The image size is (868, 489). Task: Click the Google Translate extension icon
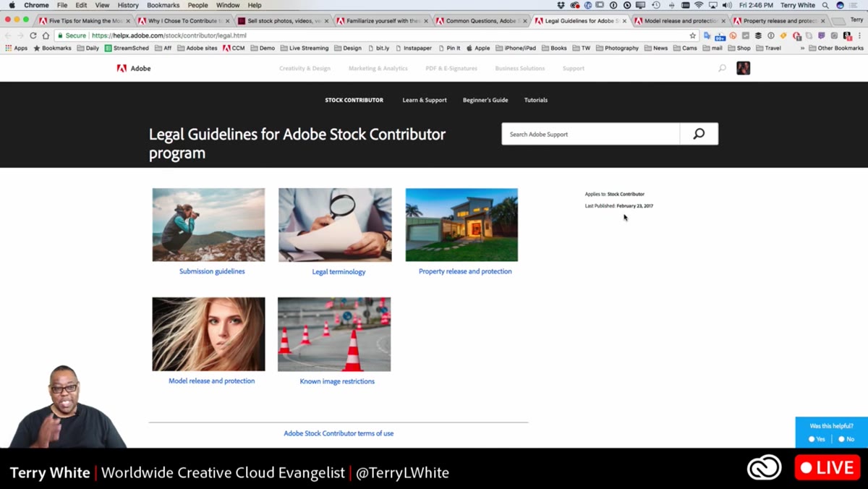click(x=707, y=35)
